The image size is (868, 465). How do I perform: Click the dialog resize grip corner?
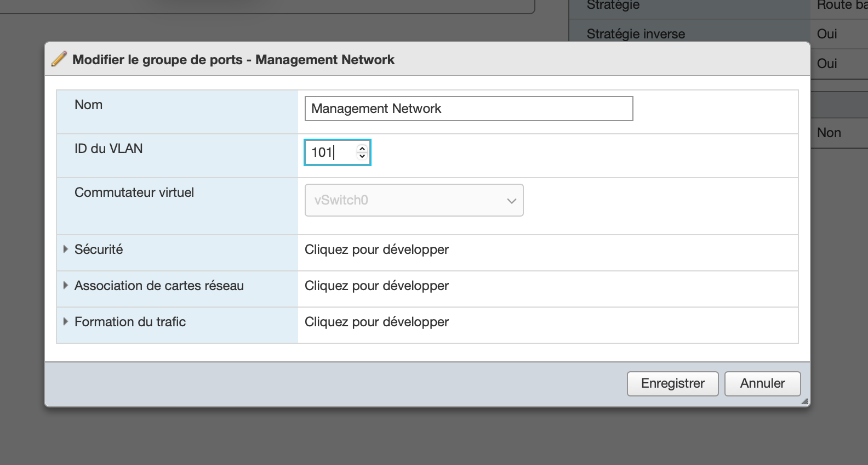pyautogui.click(x=805, y=402)
